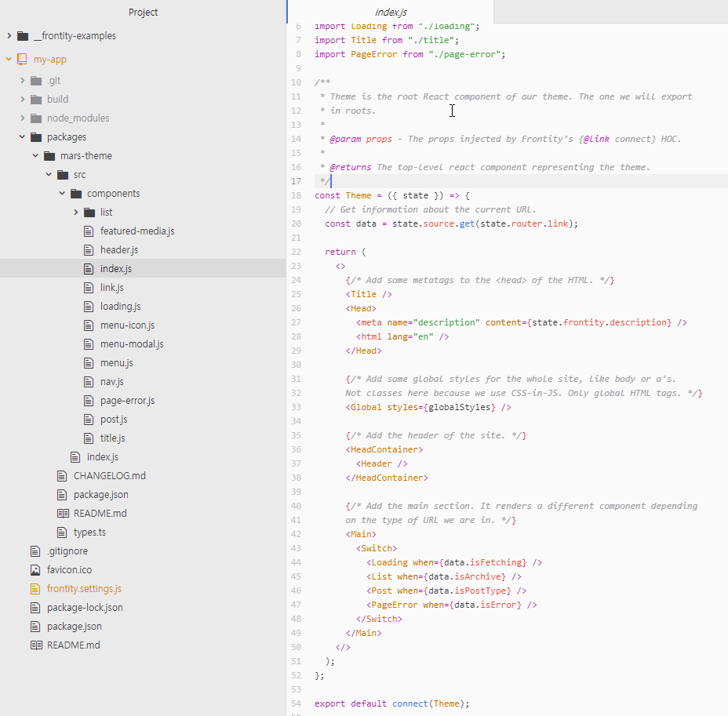The width and height of the screenshot is (728, 716).
Task: Collapse the packages folder chevron
Action: pyautogui.click(x=22, y=137)
